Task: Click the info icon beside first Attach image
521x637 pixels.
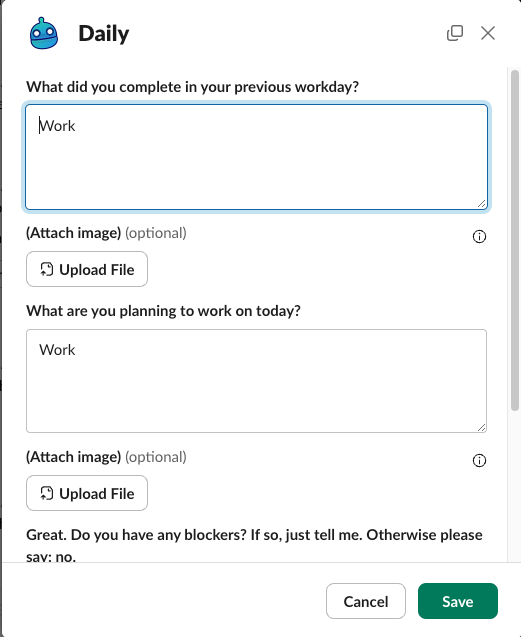Action: 479,236
